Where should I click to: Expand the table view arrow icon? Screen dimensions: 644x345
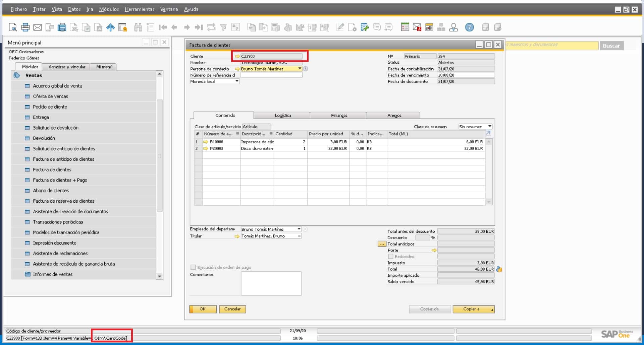488,133
